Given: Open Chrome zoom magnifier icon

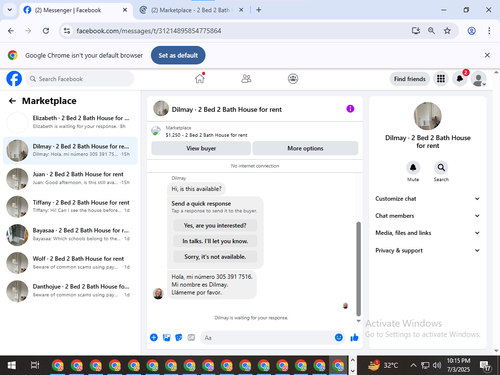Looking at the screenshot, I should pyautogui.click(x=431, y=31).
